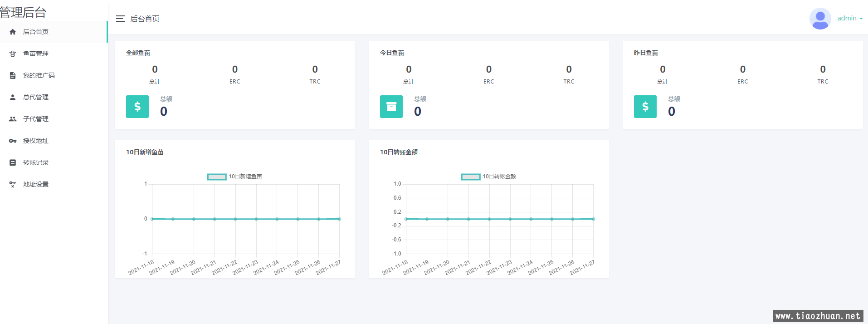Click the key icon beside 授权地址
This screenshot has height=324, width=868.
point(13,141)
